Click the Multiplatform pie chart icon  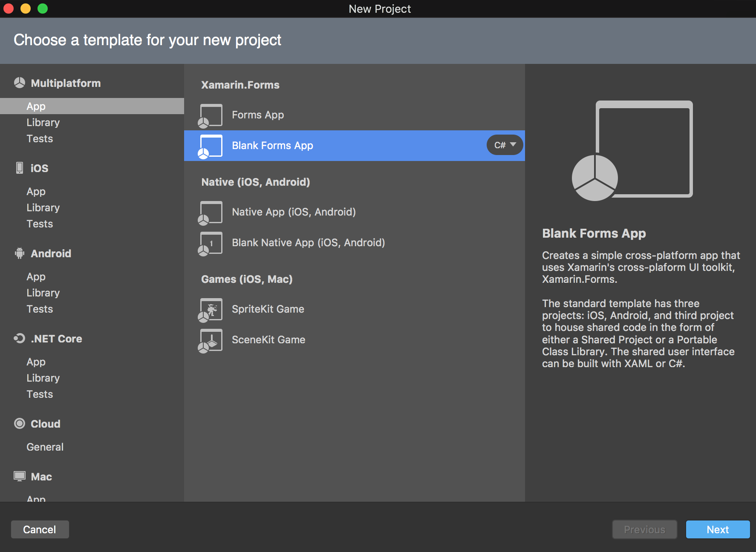coord(19,83)
